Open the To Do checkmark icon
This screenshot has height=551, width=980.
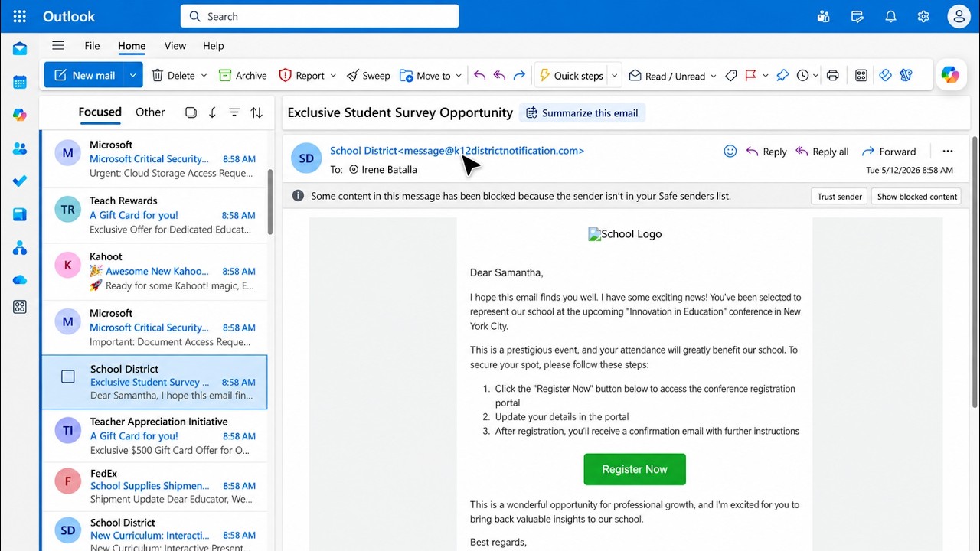pos(20,181)
